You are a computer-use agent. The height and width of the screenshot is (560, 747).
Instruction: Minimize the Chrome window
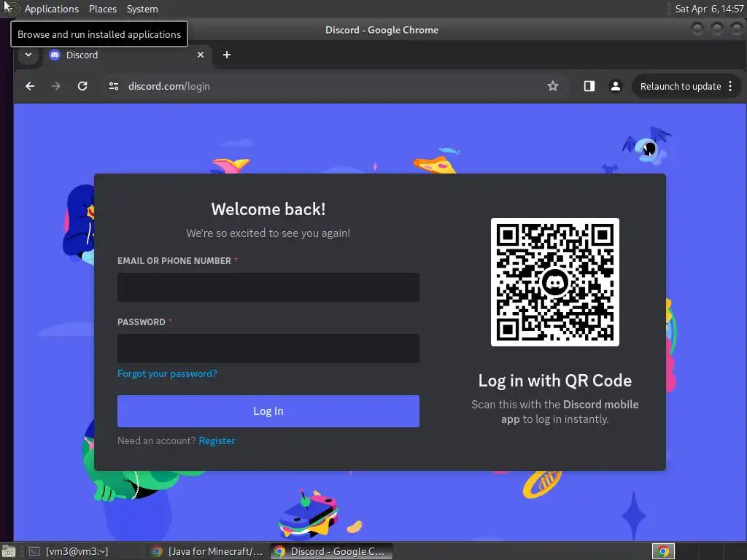point(697,29)
